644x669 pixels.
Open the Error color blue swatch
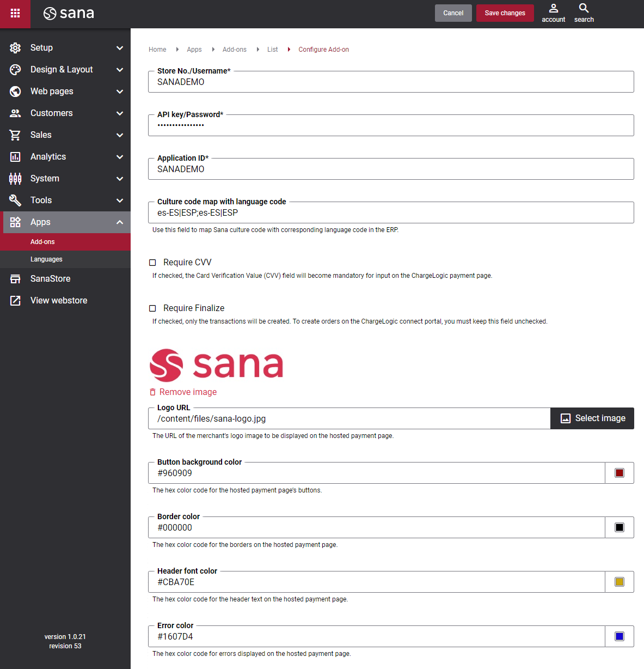tap(620, 636)
